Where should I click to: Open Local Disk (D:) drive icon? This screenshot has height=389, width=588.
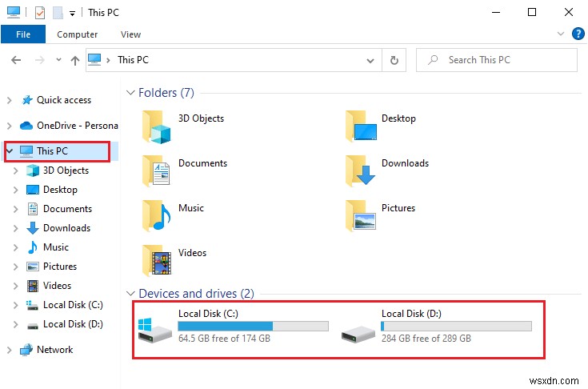[358, 327]
